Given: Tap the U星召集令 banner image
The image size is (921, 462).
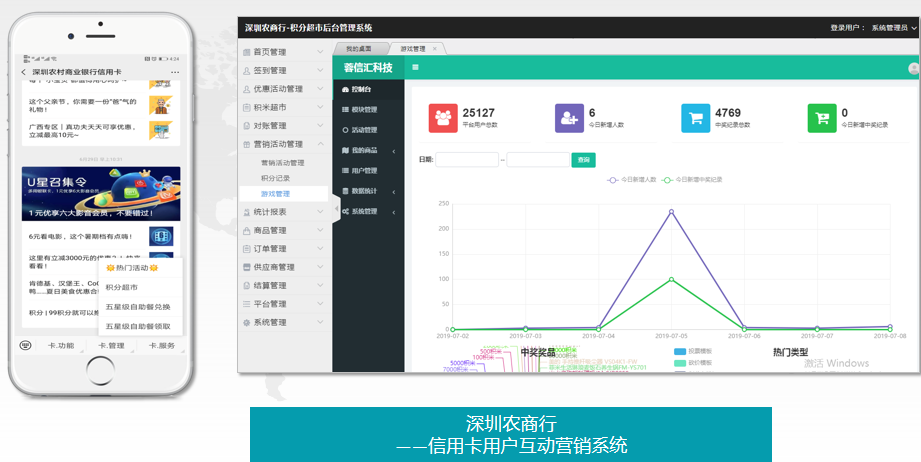Looking at the screenshot, I should click(101, 194).
